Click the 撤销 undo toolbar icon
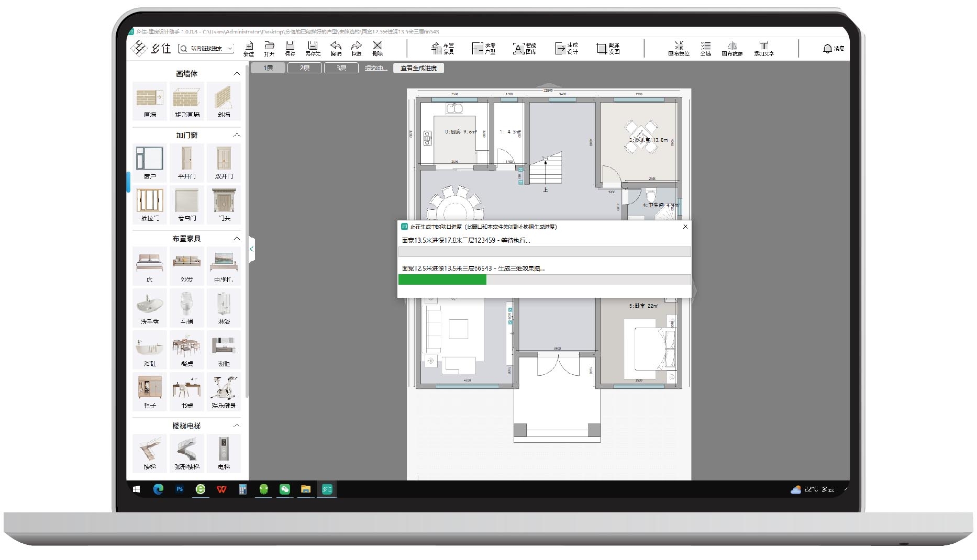977x560 pixels. pyautogui.click(x=336, y=48)
